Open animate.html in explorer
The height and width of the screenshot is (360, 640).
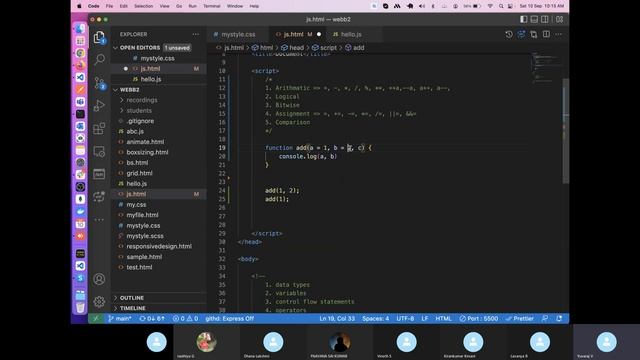tap(145, 142)
